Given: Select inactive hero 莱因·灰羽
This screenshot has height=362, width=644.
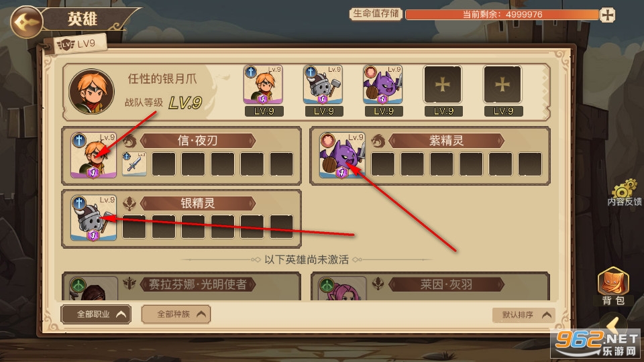Looking at the screenshot, I should click(430, 286).
